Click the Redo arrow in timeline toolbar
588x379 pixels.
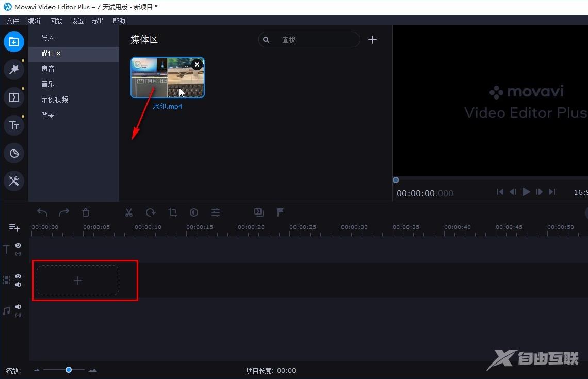click(x=64, y=212)
